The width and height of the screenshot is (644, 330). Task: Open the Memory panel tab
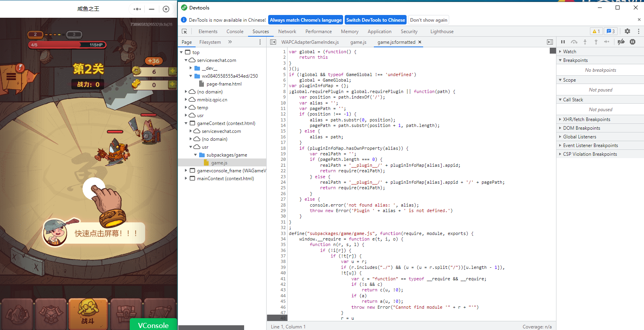point(350,32)
